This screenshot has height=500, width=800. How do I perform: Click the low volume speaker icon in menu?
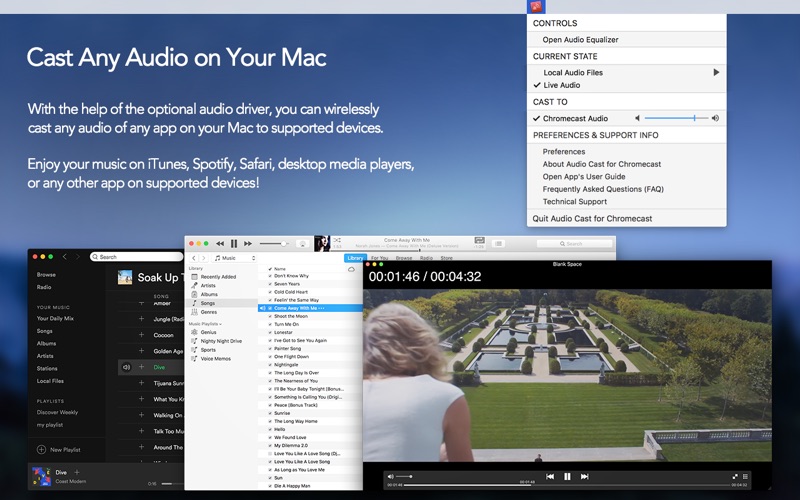coord(637,118)
